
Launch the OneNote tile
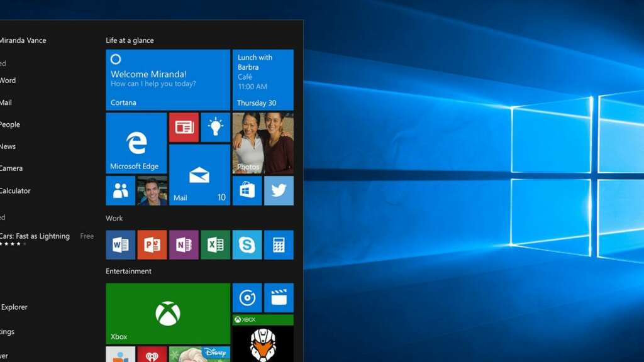(x=184, y=244)
